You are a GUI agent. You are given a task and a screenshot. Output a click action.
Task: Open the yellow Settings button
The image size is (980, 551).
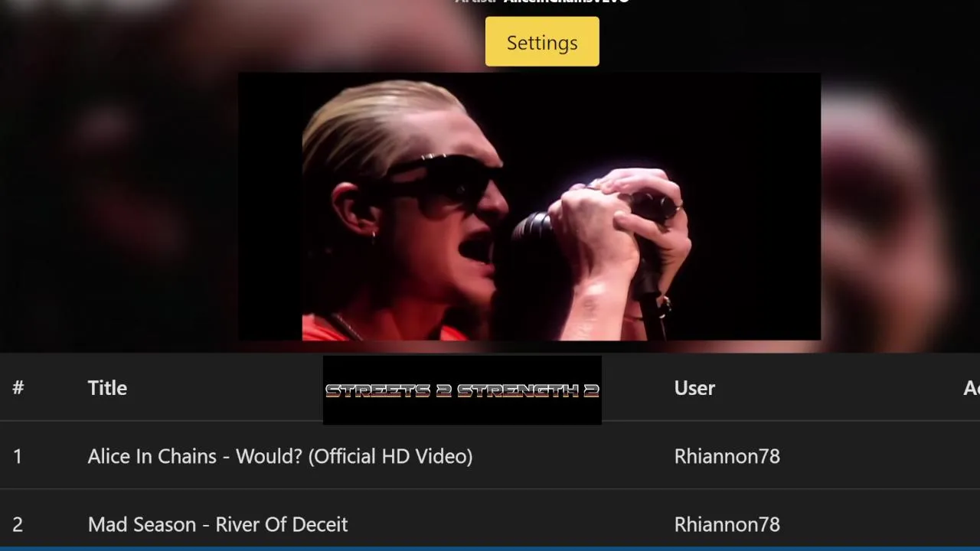pyautogui.click(x=542, y=42)
